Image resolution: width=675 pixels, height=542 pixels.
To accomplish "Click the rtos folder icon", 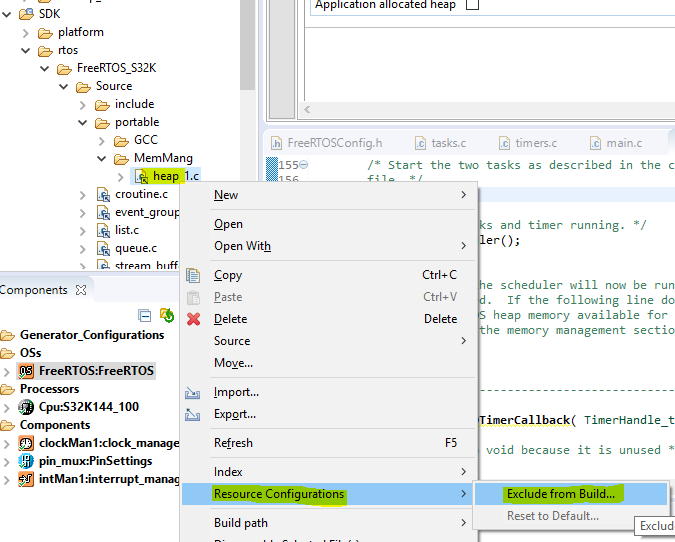I will coord(45,51).
